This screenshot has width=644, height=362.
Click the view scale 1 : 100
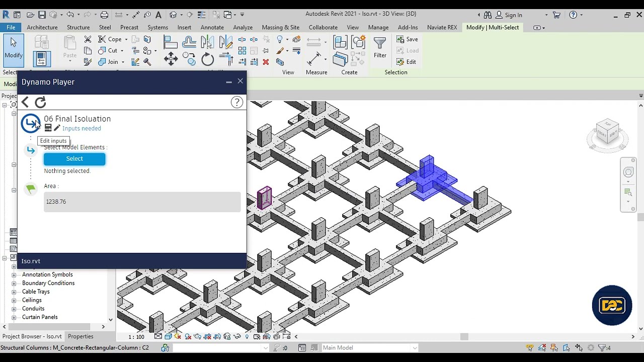click(136, 337)
